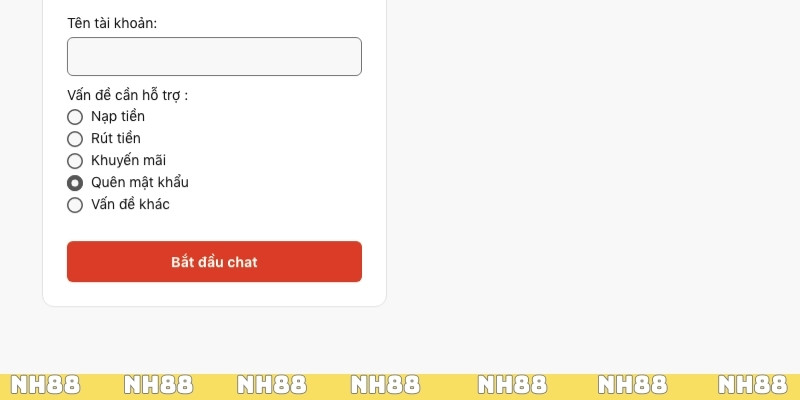Click the Tên tài khoản: field label
The width and height of the screenshot is (800, 400).
112,23
